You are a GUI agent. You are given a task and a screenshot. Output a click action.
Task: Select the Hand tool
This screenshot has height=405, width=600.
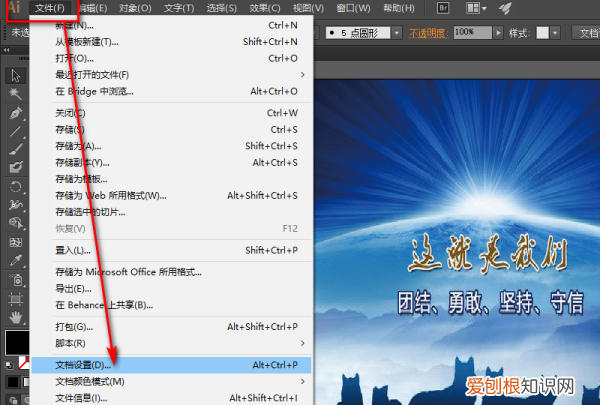point(16,317)
